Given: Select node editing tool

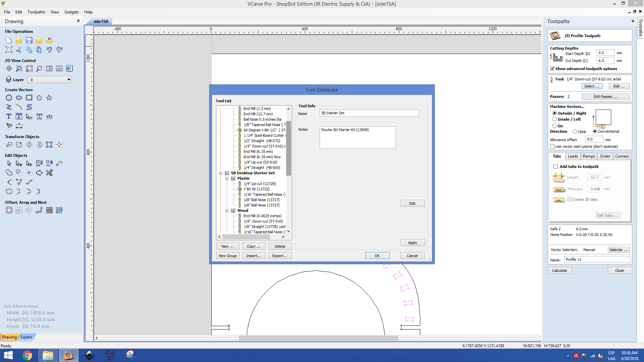Looking at the screenshot, I should [x=19, y=163].
